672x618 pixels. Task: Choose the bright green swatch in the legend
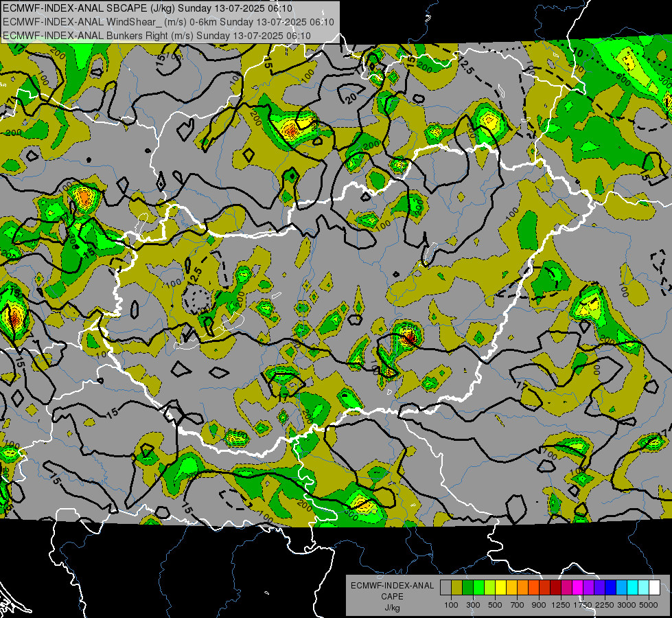[x=478, y=588]
